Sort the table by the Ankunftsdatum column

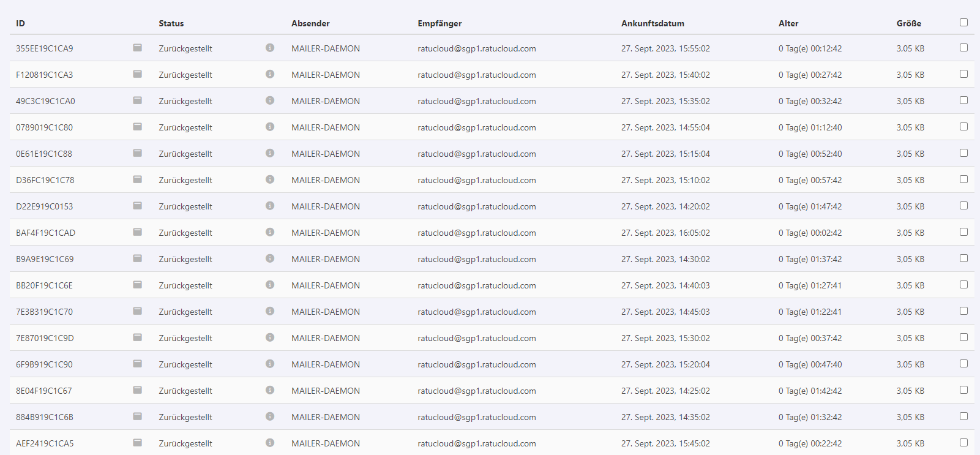point(653,23)
